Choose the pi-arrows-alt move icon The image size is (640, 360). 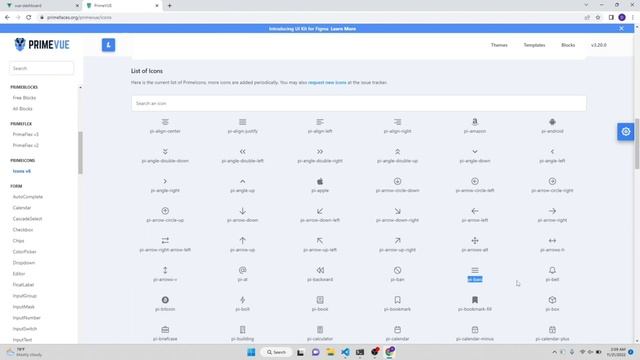pos(475,241)
